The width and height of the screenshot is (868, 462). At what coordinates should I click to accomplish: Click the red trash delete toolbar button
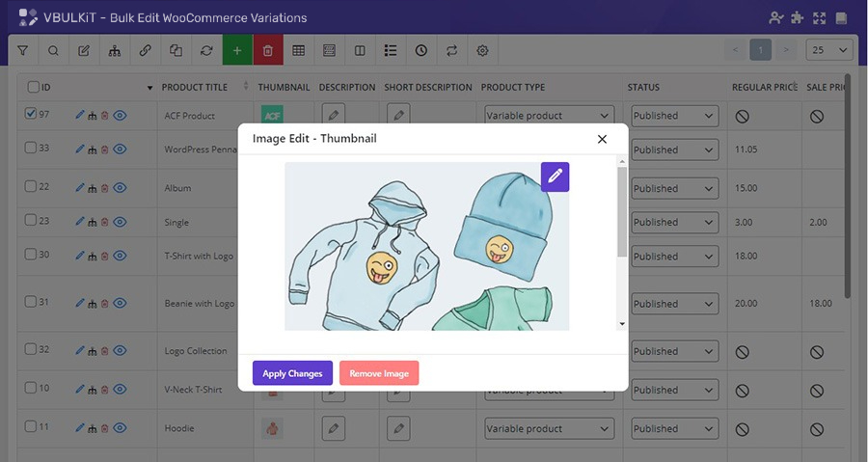268,50
